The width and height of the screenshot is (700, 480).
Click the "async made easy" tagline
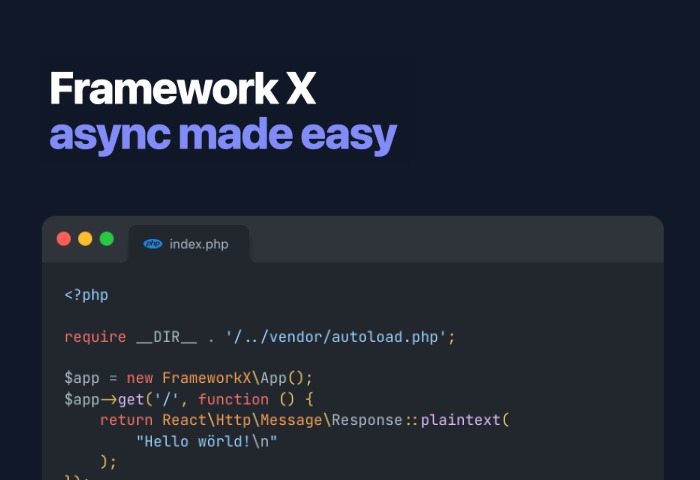pos(223,135)
